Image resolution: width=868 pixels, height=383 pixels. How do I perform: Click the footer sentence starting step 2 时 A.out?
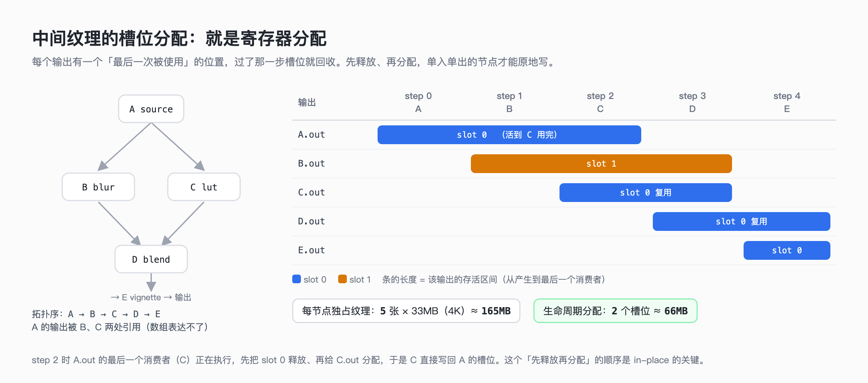[368, 360]
